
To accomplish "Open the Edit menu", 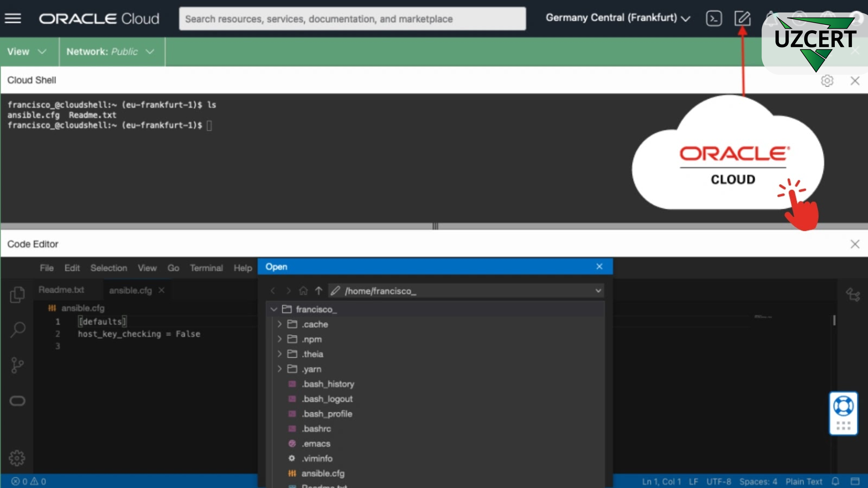I will [x=72, y=268].
